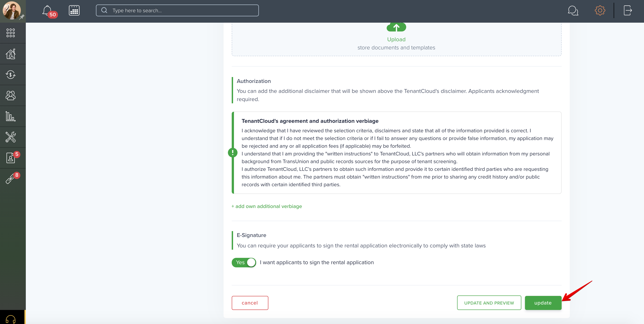Open the dashboard grid icon in sidebar
This screenshot has width=644, height=324.
(x=10, y=33)
